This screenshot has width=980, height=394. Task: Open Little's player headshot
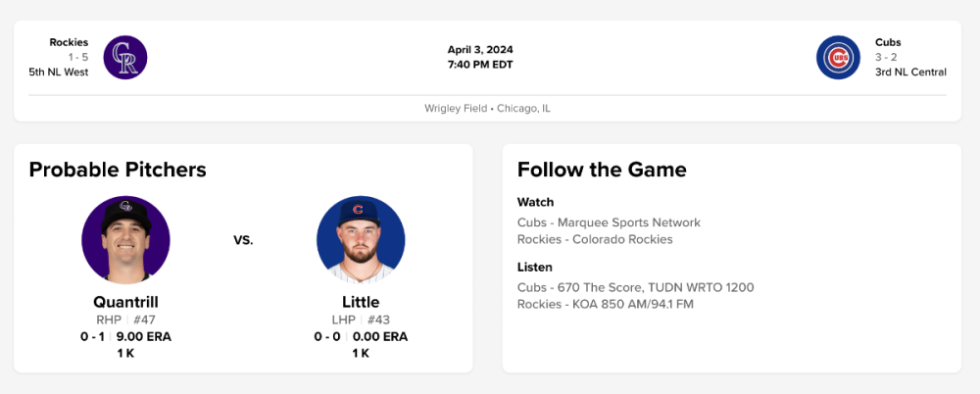361,240
